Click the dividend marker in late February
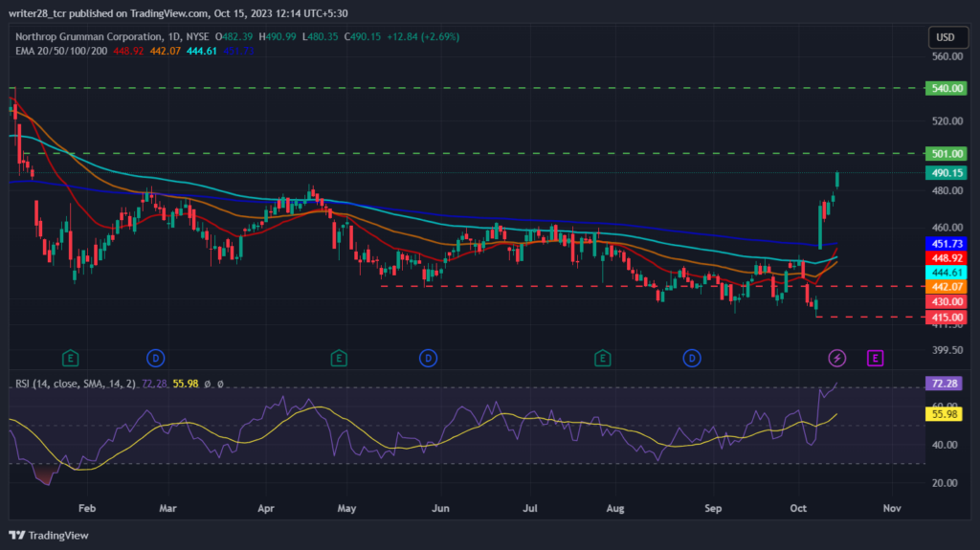Image resolution: width=980 pixels, height=550 pixels. (x=156, y=358)
